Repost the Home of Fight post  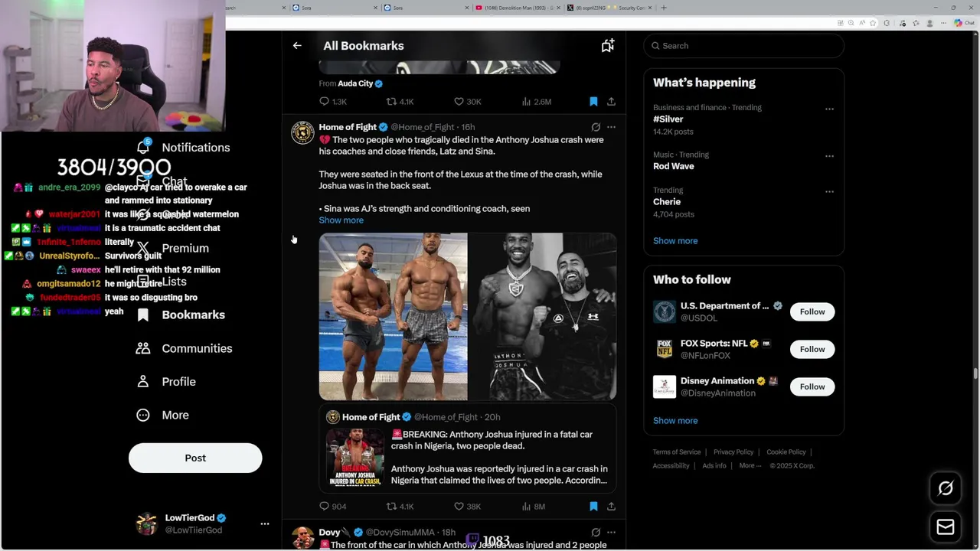[x=400, y=507]
